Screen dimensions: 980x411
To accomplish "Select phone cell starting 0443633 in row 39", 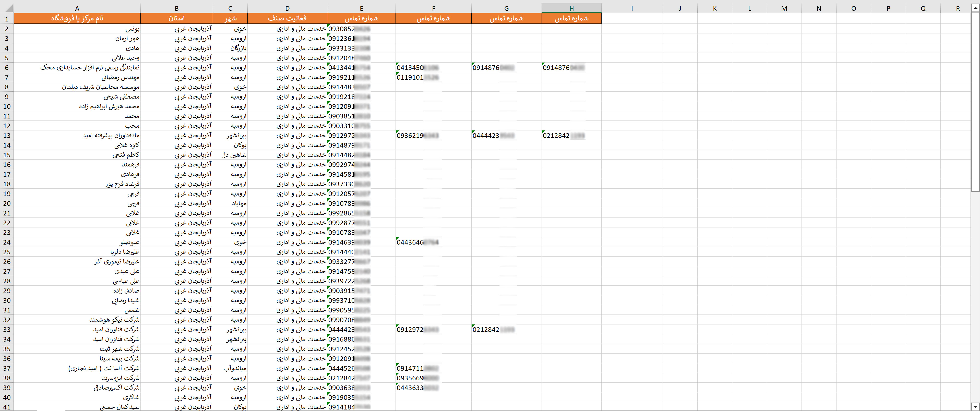I will point(433,388).
